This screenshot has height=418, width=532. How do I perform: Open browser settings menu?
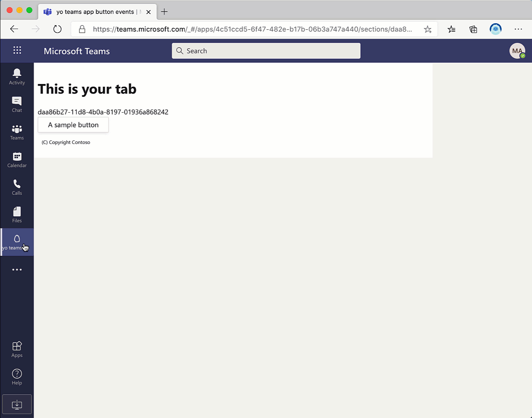518,29
